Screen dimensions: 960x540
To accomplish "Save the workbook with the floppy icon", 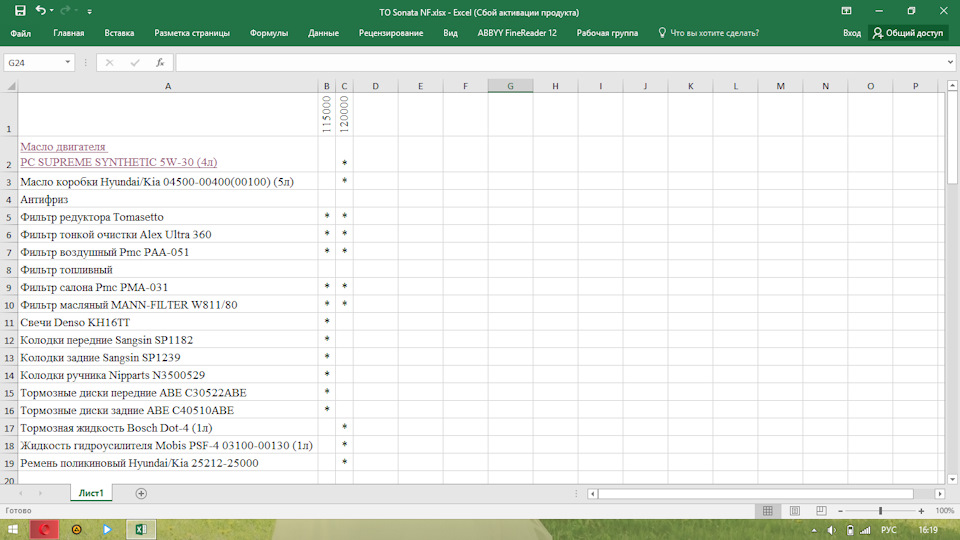I will tap(20, 11).
